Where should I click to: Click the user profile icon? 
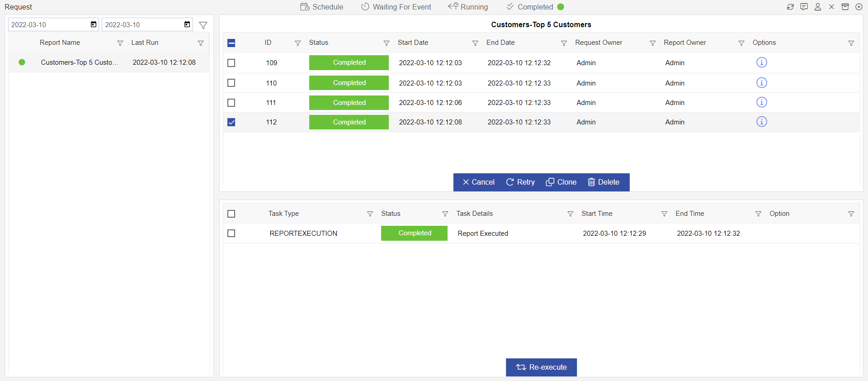tap(818, 7)
